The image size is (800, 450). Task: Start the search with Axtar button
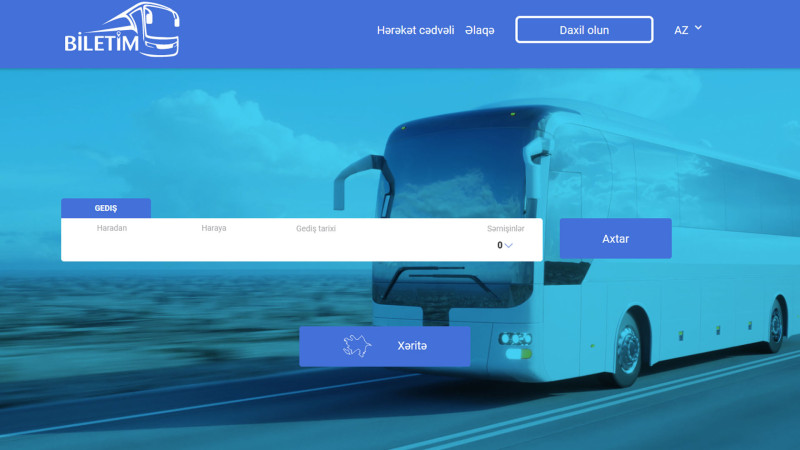[615, 238]
